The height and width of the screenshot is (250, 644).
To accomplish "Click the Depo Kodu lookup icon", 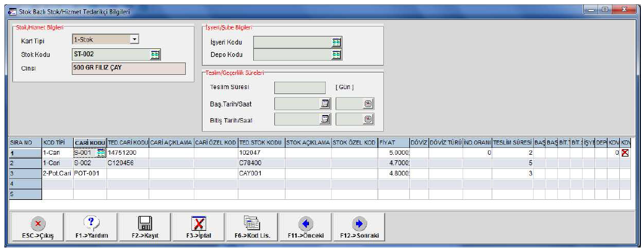I will 336,54.
